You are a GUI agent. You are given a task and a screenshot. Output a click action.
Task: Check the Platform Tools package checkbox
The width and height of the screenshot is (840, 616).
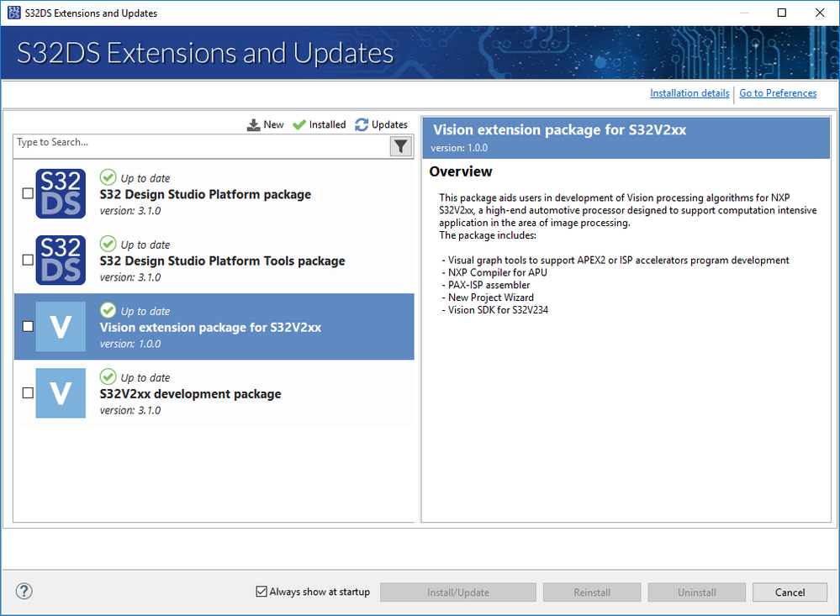[28, 261]
